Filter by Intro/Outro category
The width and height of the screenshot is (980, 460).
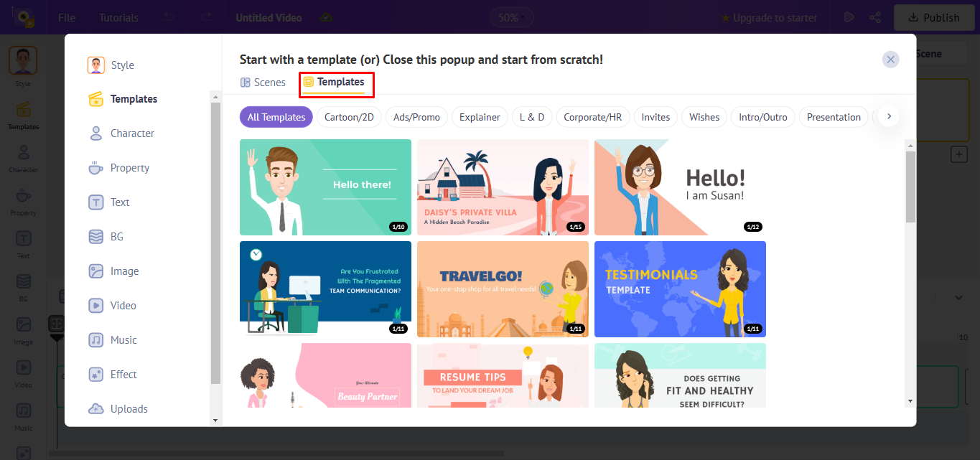762,117
